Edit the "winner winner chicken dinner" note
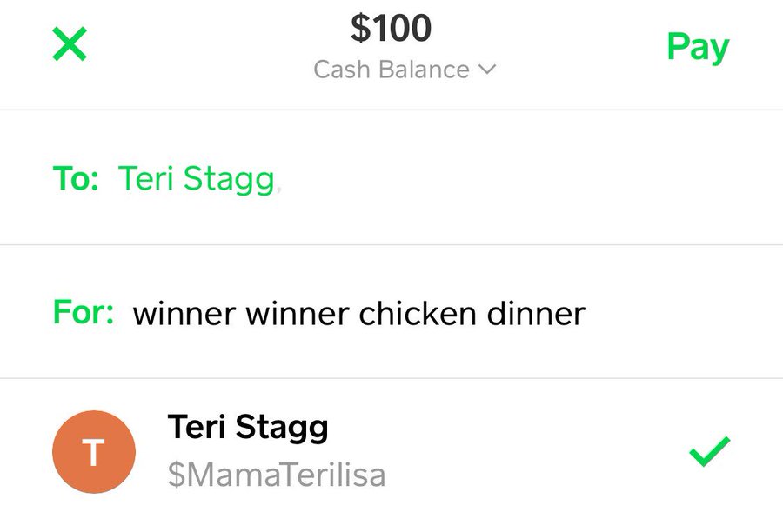Image resolution: width=783 pixels, height=532 pixels. pos(358,313)
